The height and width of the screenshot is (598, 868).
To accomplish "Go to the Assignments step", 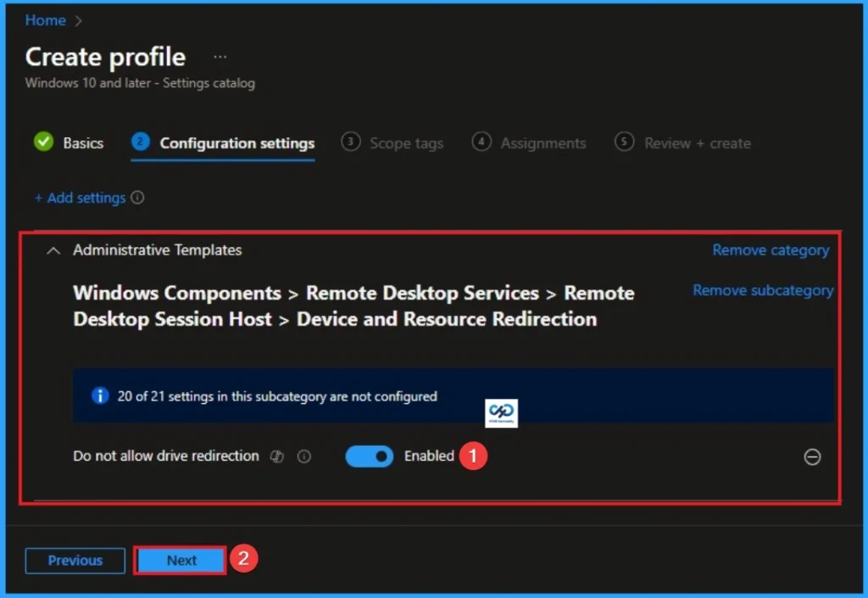I will click(542, 143).
